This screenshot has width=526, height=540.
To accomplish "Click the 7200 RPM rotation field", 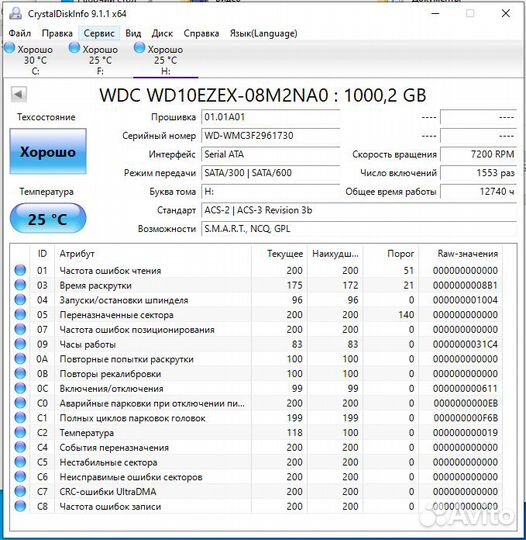I will [x=478, y=154].
